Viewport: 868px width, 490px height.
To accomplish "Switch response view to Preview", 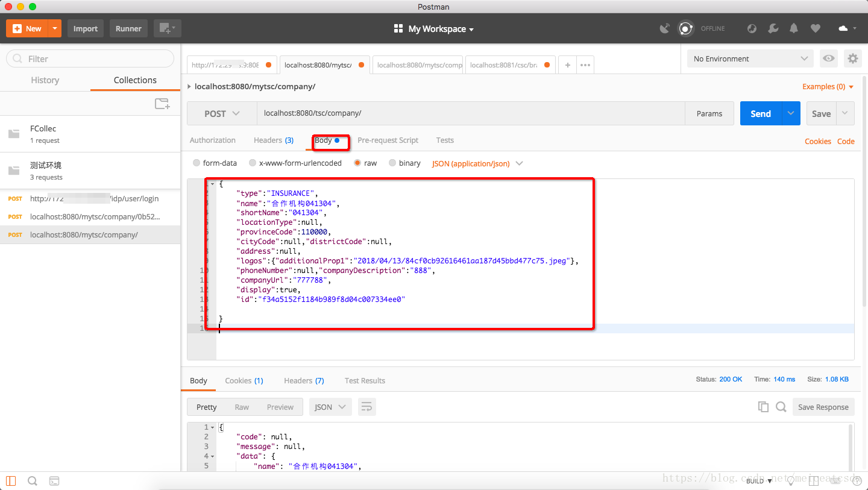I will coord(280,407).
